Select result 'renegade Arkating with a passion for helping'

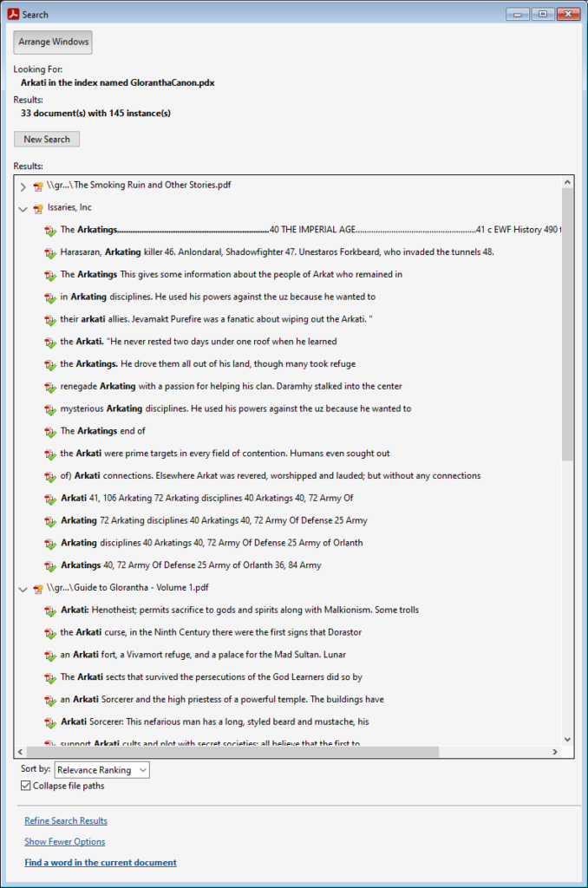click(x=231, y=386)
